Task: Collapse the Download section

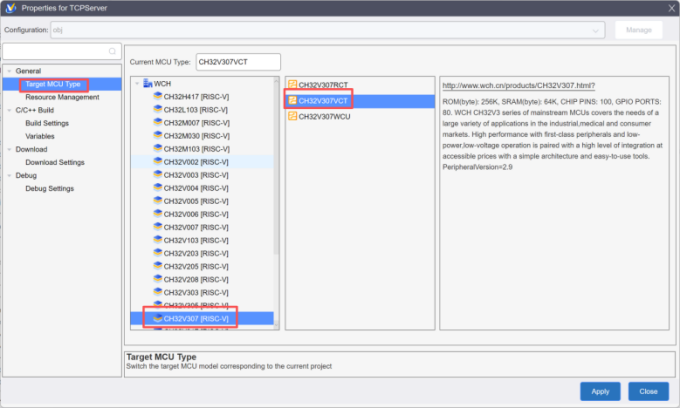Action: (9, 149)
